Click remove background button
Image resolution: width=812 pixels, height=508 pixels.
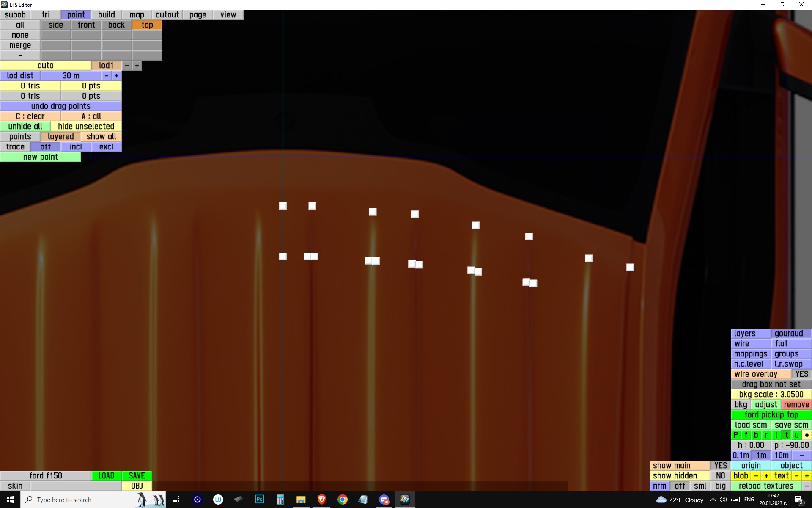click(x=796, y=404)
